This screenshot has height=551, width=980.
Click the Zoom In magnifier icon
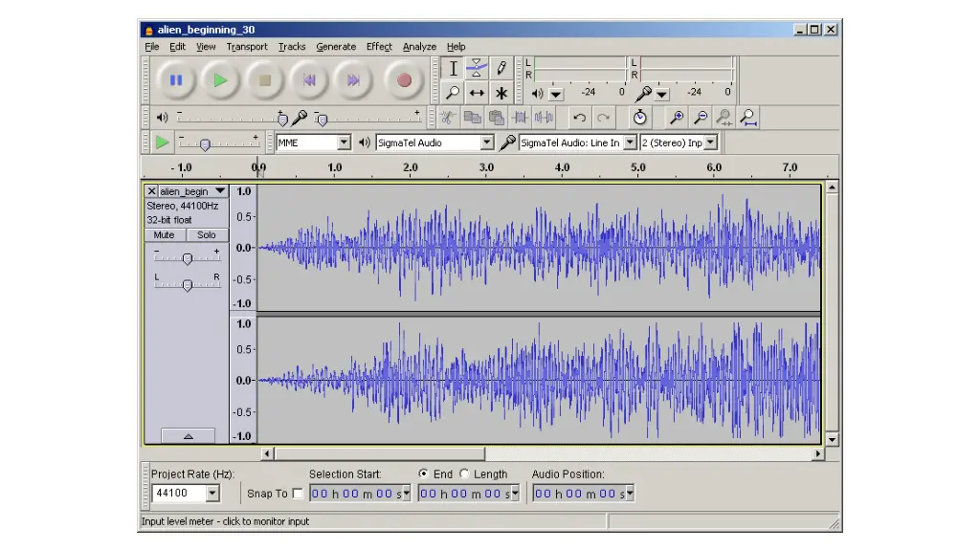point(677,118)
